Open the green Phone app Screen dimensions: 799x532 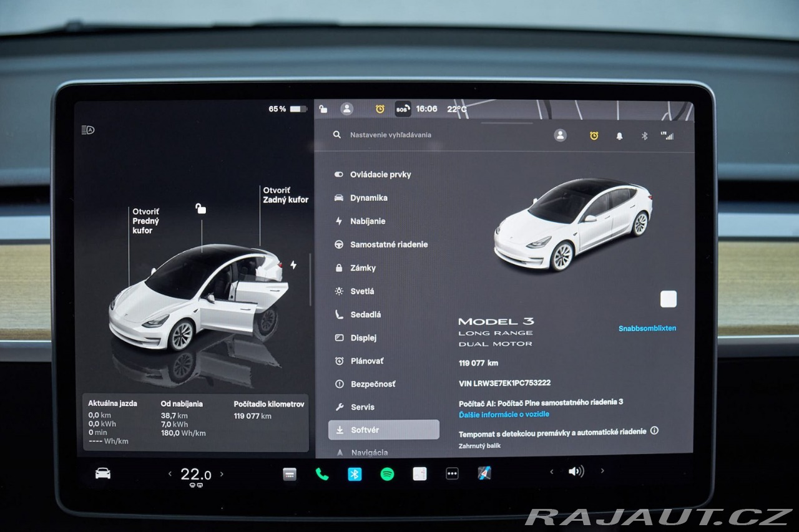[322, 474]
